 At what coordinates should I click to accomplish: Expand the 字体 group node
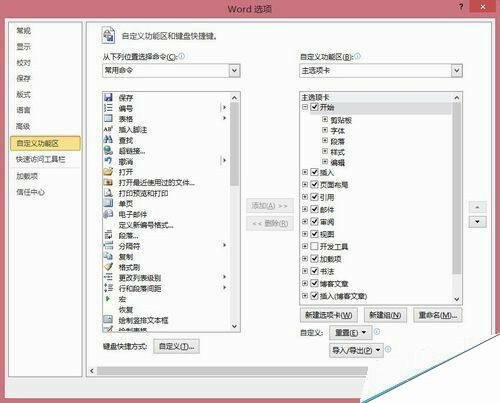tap(325, 130)
